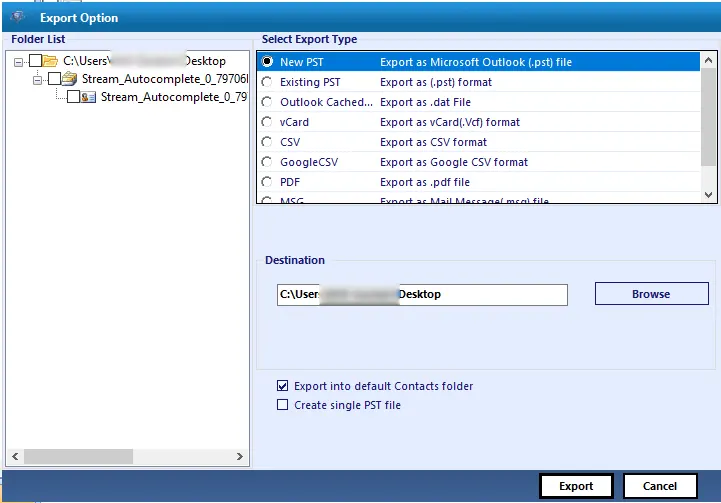Select the child Stream_Autocomplete_0_79 tree label
This screenshot has height=503, width=721.
pyautogui.click(x=174, y=97)
